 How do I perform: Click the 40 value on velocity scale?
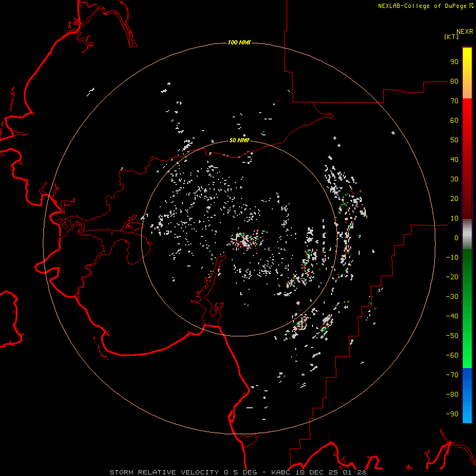(454, 159)
